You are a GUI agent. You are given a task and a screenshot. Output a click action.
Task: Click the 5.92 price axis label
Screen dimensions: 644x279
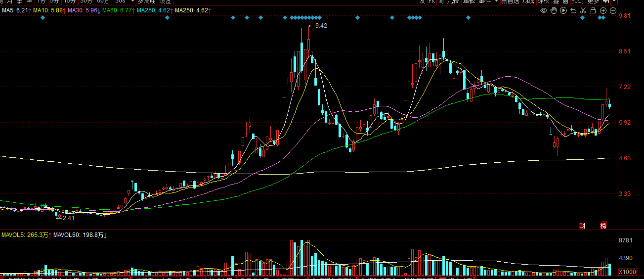tap(625, 123)
